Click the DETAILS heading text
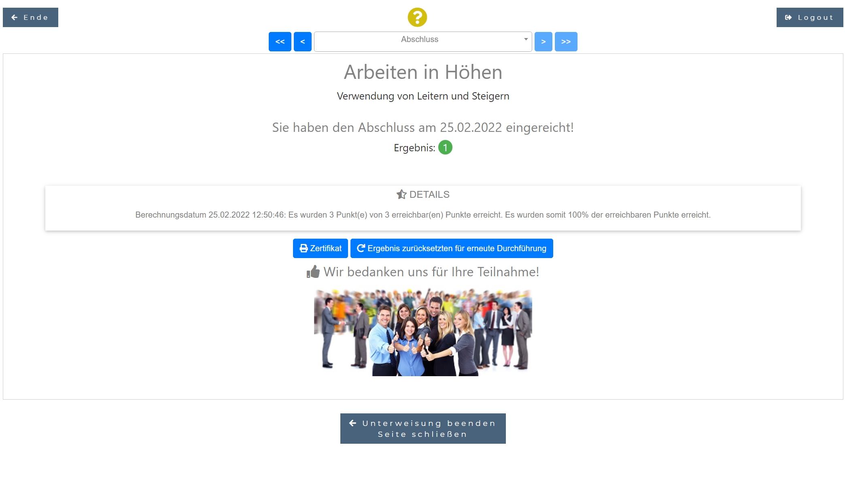The height and width of the screenshot is (504, 845). tap(429, 195)
